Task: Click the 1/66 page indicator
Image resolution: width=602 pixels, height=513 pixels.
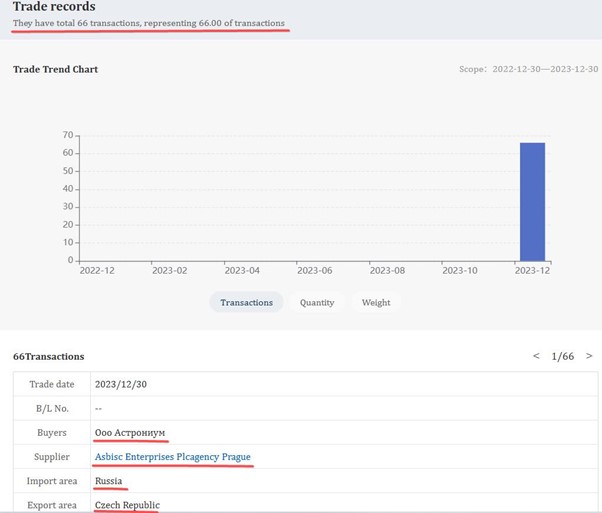Action: click(563, 356)
